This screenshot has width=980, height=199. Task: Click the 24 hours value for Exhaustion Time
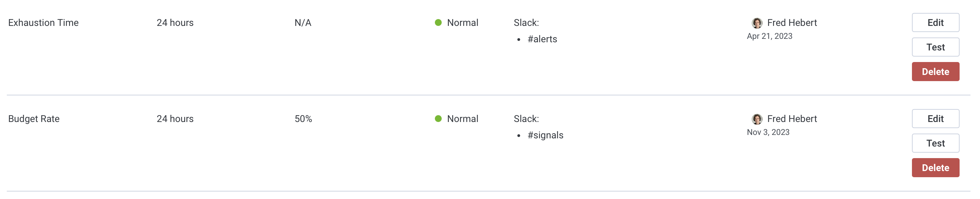click(175, 22)
